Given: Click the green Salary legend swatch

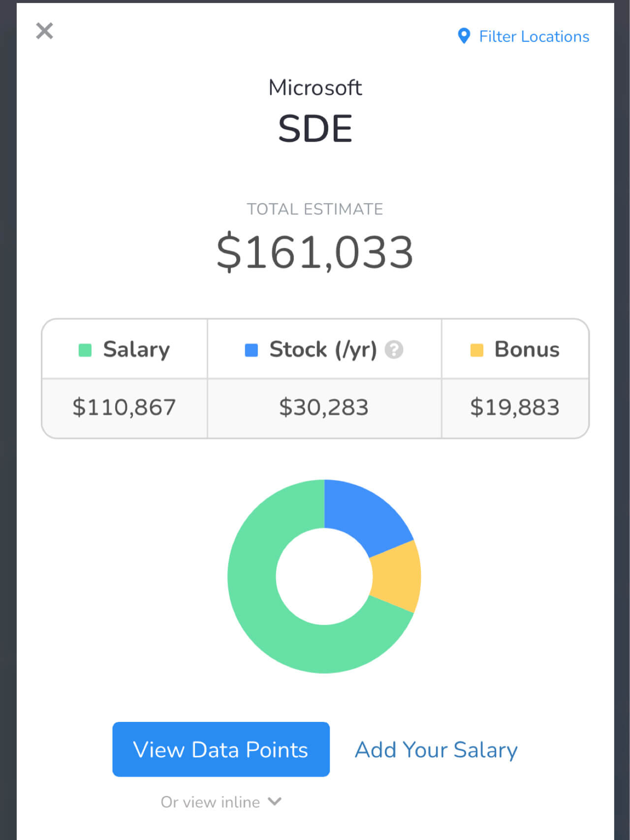Looking at the screenshot, I should tap(85, 350).
